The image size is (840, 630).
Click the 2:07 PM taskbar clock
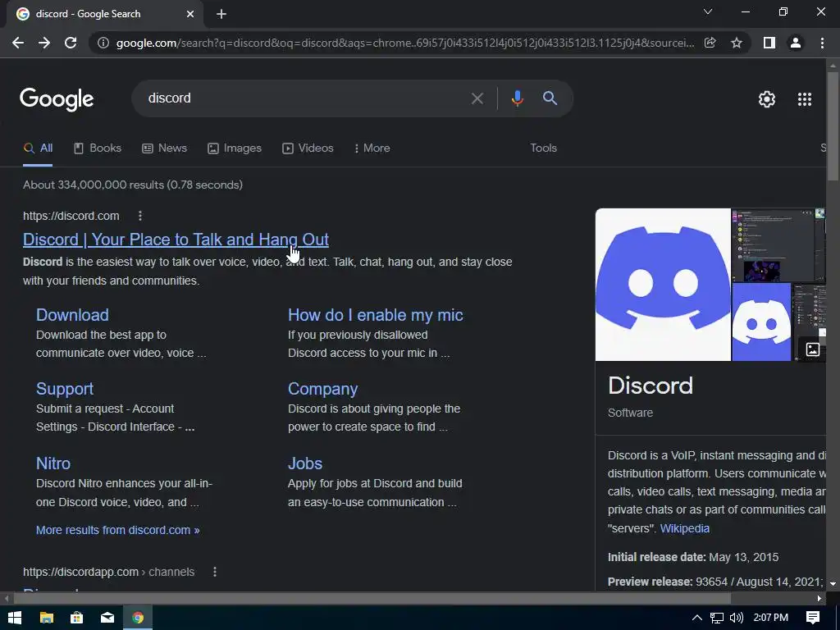[x=770, y=618]
